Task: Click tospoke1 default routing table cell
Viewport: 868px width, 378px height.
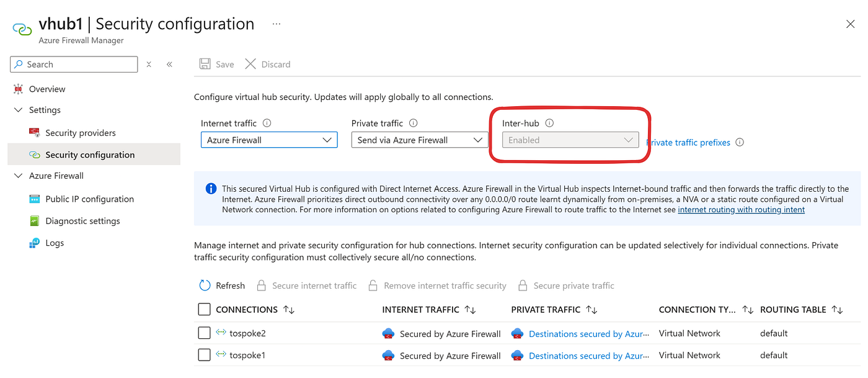Action: pos(774,356)
